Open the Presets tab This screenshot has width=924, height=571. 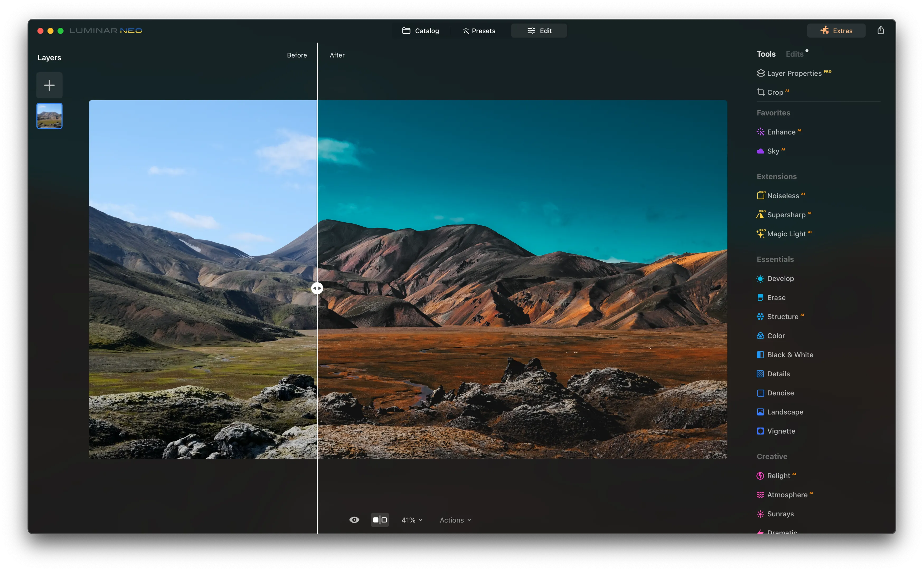tap(479, 31)
